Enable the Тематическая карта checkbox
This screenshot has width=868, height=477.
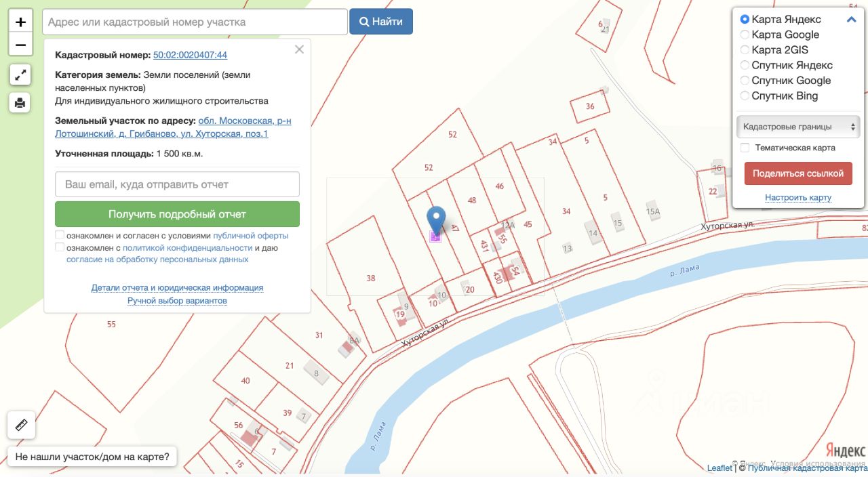coord(745,148)
